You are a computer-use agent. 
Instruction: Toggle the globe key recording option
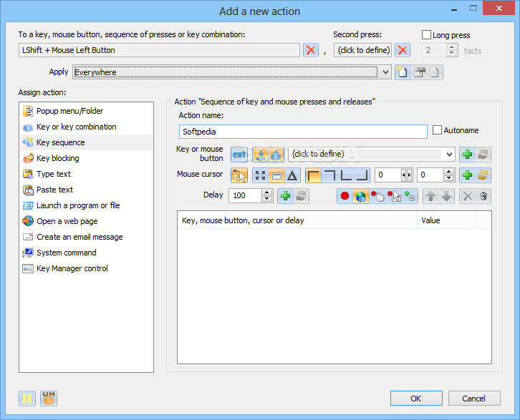tap(361, 196)
